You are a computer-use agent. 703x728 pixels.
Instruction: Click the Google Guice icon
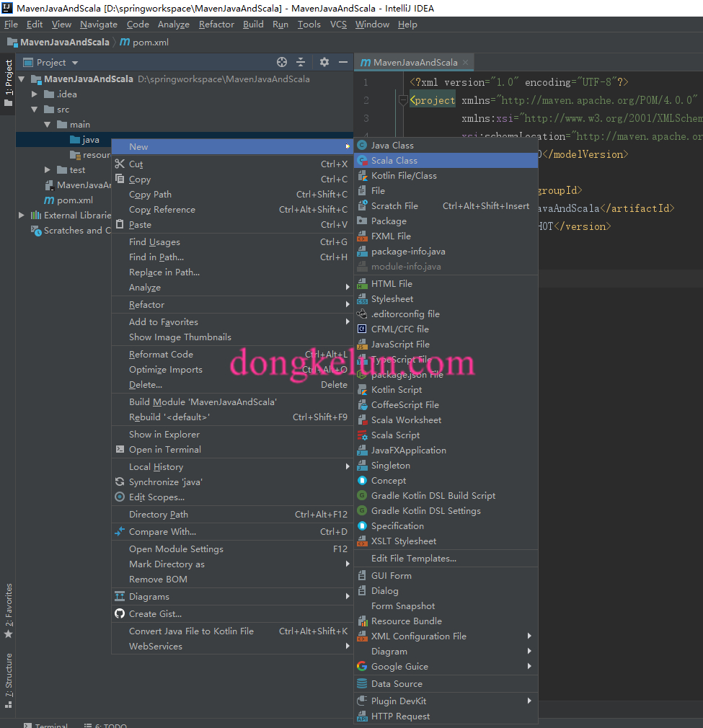362,667
